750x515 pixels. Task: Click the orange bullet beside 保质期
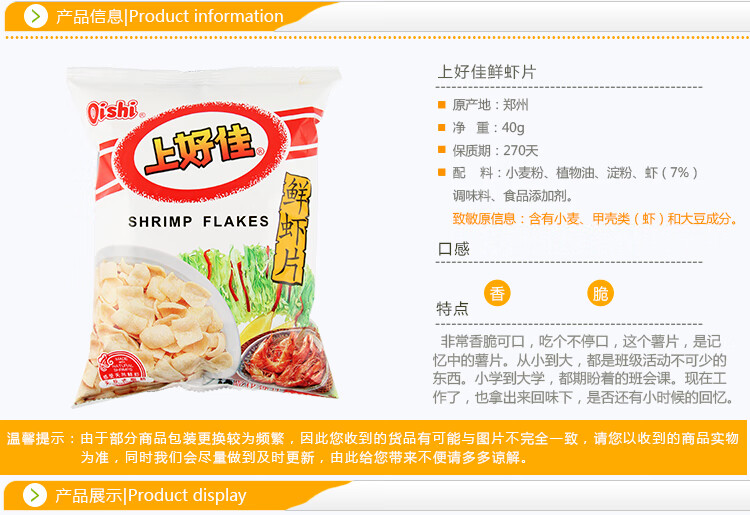tap(442, 150)
